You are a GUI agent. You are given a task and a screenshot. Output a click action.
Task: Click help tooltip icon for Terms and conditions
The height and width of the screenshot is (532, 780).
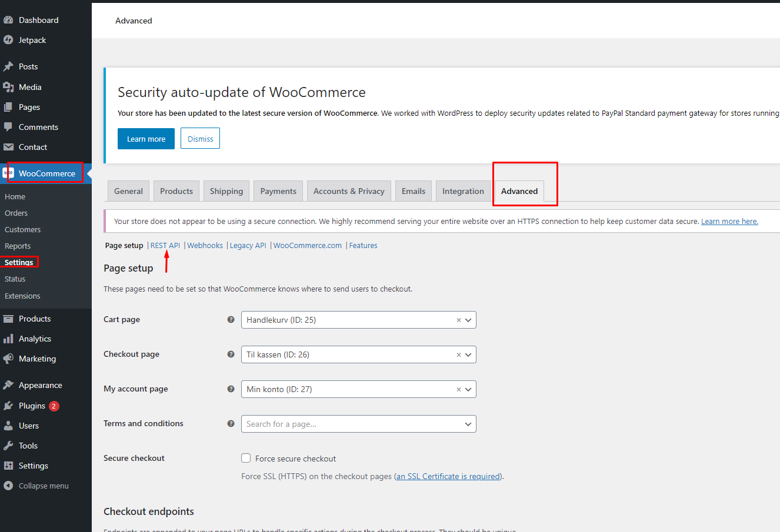tap(231, 424)
